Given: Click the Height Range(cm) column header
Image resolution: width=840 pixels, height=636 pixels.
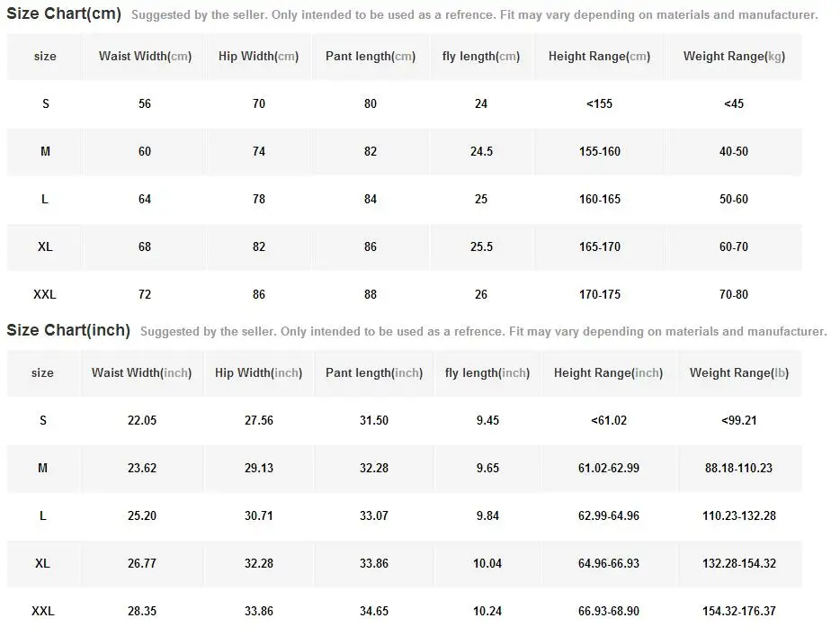Looking at the screenshot, I should [599, 56].
